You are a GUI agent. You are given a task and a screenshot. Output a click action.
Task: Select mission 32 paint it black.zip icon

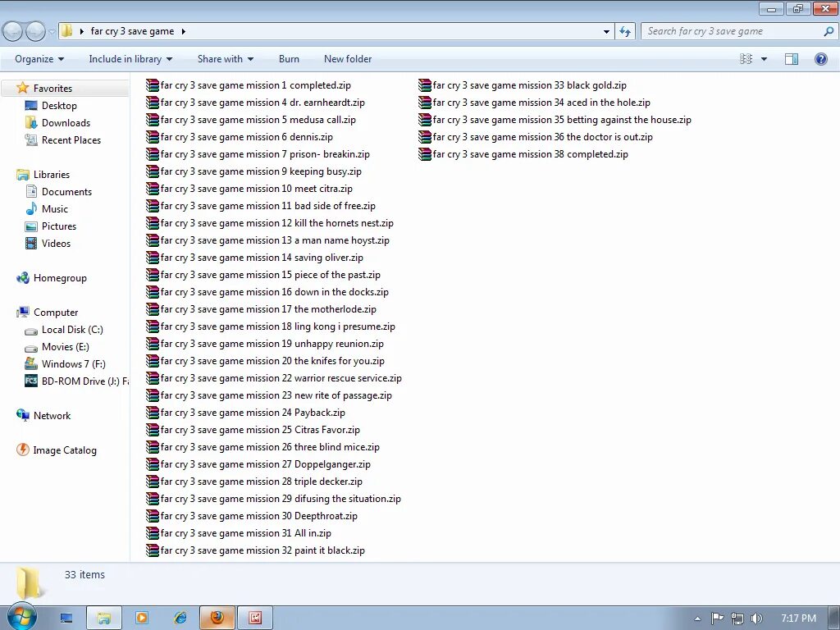[152, 550]
